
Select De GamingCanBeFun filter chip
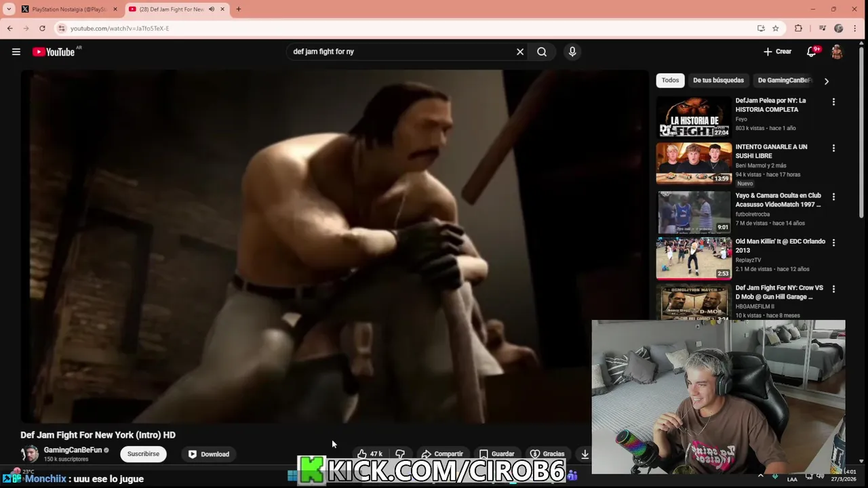coord(784,80)
